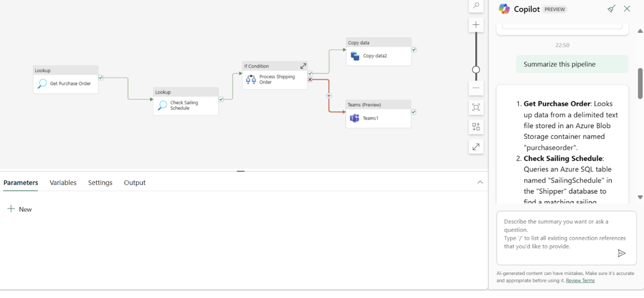Click the New parameter button
This screenshot has height=298, width=644.
(19, 209)
